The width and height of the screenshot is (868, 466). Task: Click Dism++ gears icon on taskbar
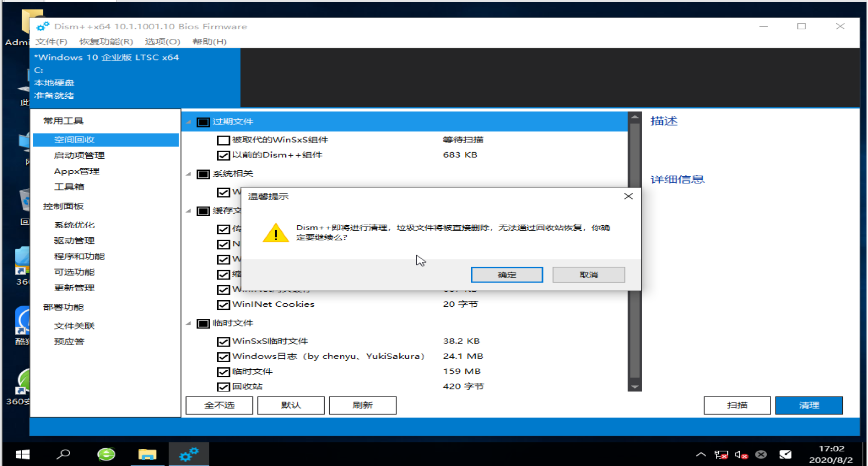point(189,454)
